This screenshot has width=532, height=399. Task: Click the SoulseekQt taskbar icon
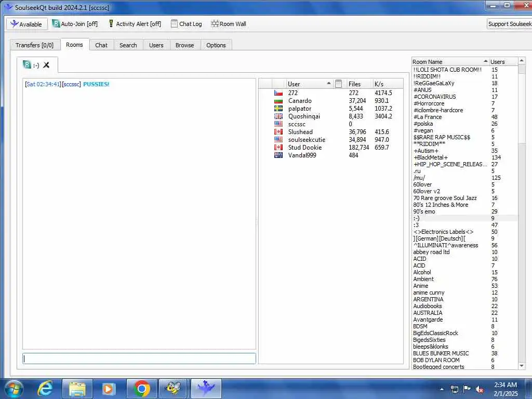(206, 389)
